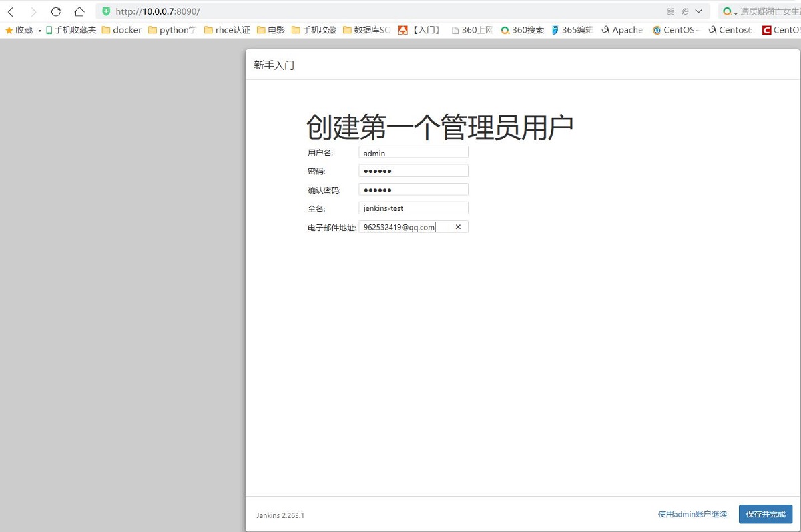
Task: Click the 确认密码 confirm password field
Action: click(x=413, y=190)
